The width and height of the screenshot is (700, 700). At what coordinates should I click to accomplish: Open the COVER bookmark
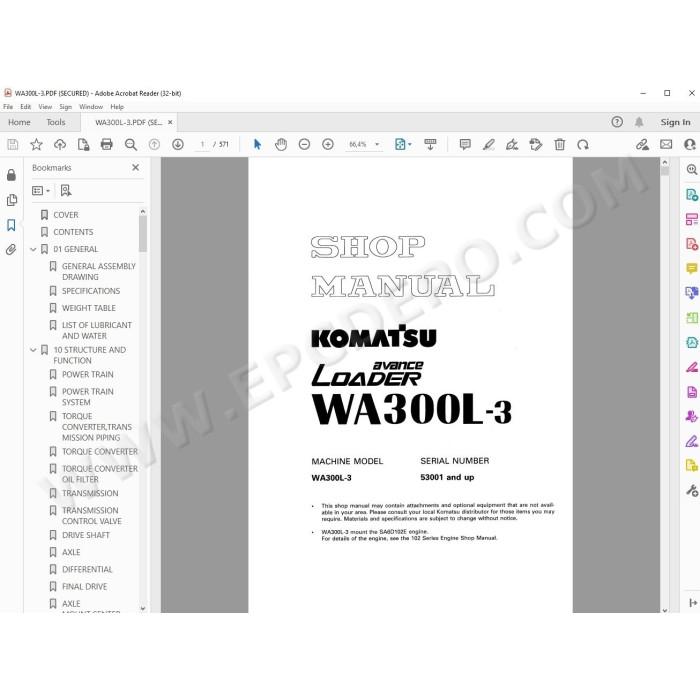66,215
